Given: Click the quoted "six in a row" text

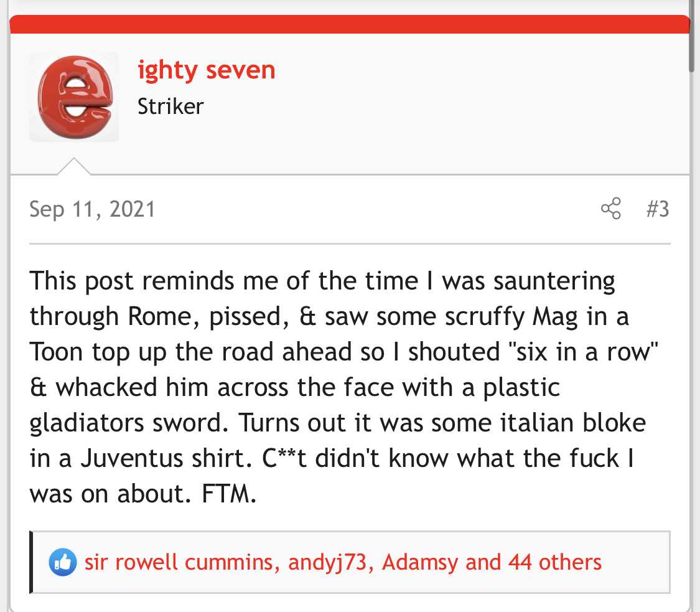Looking at the screenshot, I should [584, 352].
